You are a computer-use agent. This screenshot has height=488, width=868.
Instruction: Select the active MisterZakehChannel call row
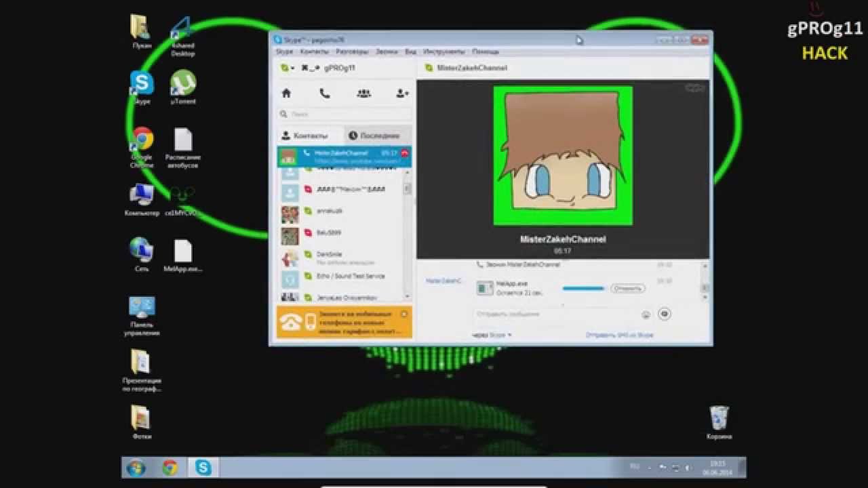344,157
